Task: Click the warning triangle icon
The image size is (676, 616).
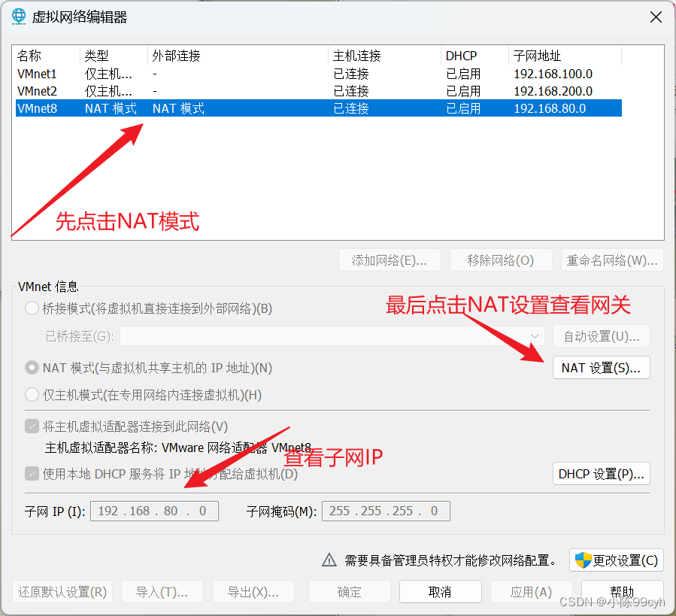Action: click(329, 560)
